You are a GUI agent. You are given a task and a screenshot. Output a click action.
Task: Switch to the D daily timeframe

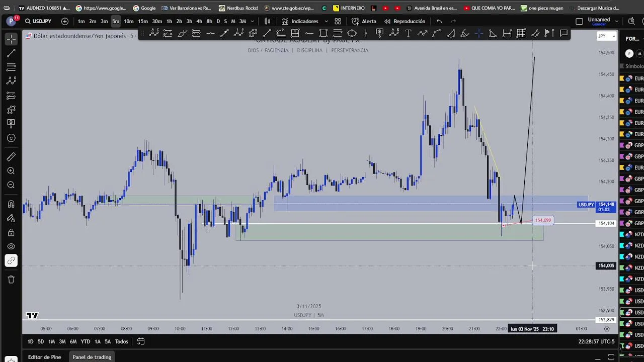click(218, 21)
